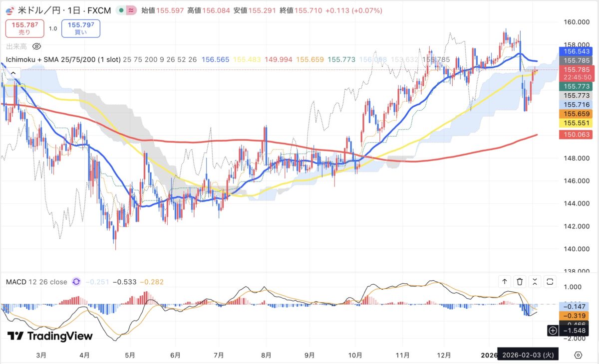Click the blue 買い buy button

click(x=80, y=28)
